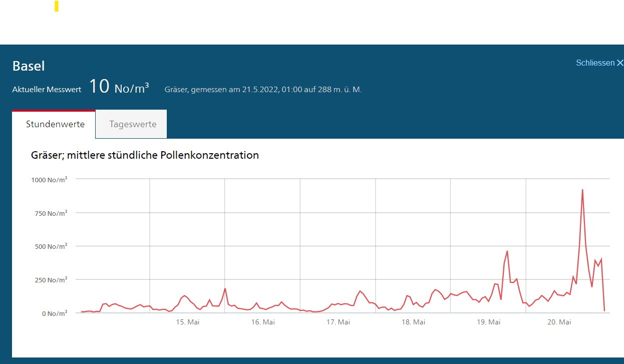Click the '750 No/m³' y-axis label
This screenshot has height=364, width=624.
tap(52, 213)
